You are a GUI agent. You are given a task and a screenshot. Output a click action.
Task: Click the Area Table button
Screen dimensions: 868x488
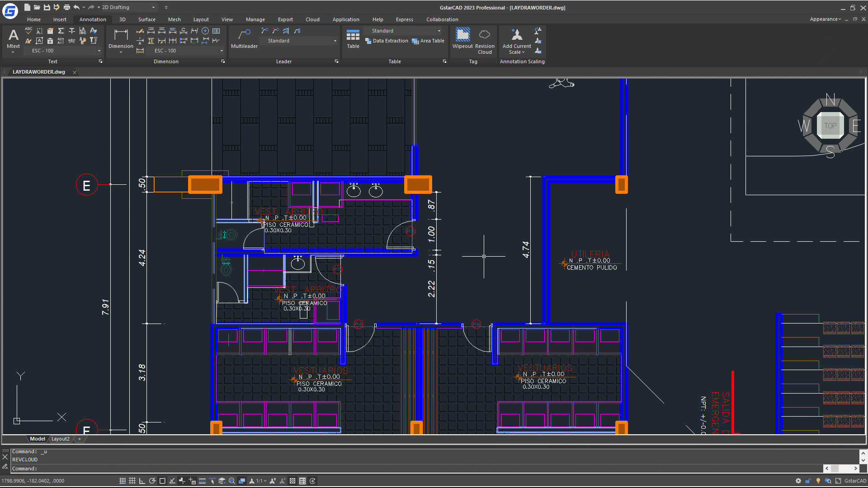click(428, 41)
